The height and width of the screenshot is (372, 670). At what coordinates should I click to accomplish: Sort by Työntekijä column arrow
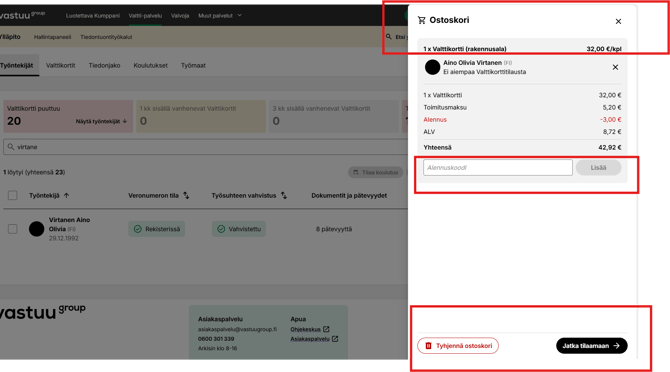[66, 196]
